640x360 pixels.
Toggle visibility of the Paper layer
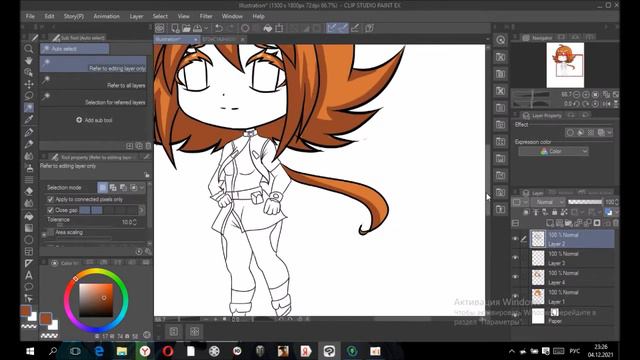pos(515,316)
